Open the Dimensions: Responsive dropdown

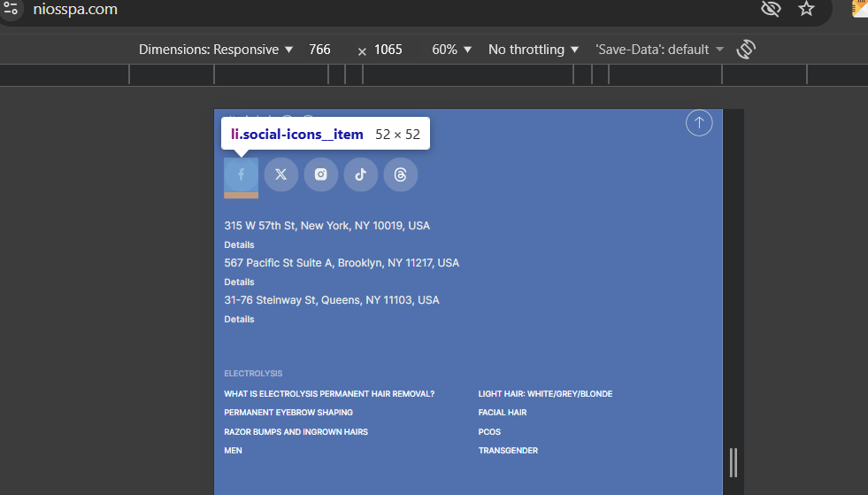[x=215, y=50]
